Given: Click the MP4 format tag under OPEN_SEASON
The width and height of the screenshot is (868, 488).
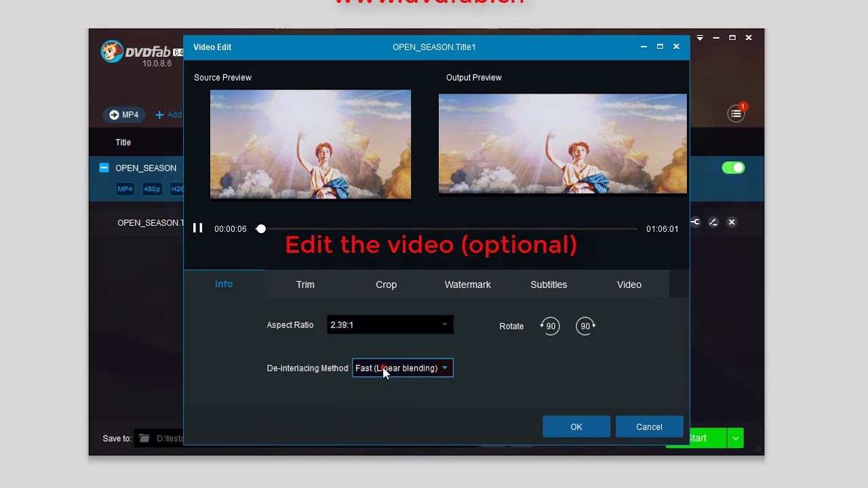Looking at the screenshot, I should point(125,189).
